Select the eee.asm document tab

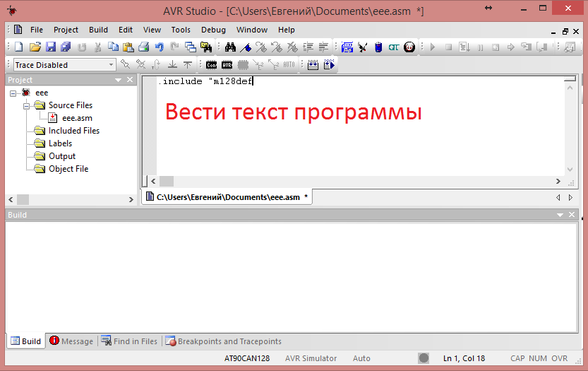pos(227,197)
